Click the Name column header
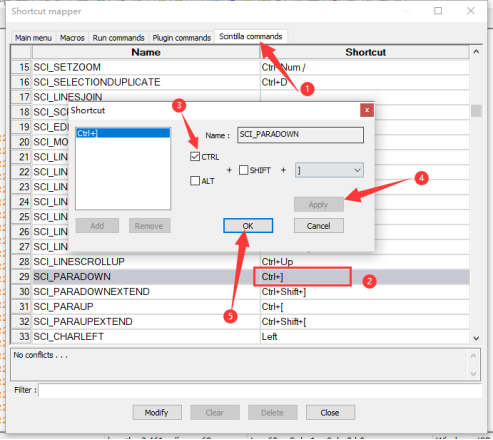The image size is (493, 440). [146, 52]
